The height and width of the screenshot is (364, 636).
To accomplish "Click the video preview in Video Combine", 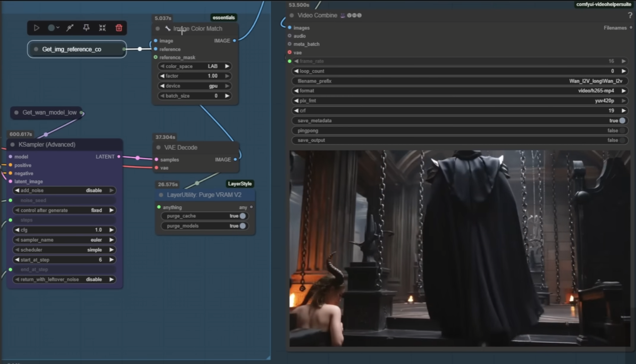I will click(460, 248).
